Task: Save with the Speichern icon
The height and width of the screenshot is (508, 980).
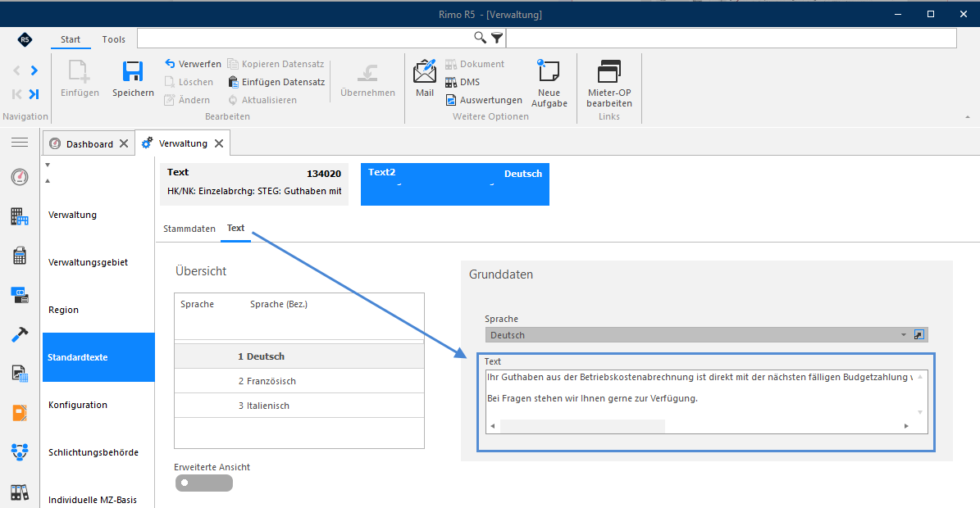Action: click(133, 71)
